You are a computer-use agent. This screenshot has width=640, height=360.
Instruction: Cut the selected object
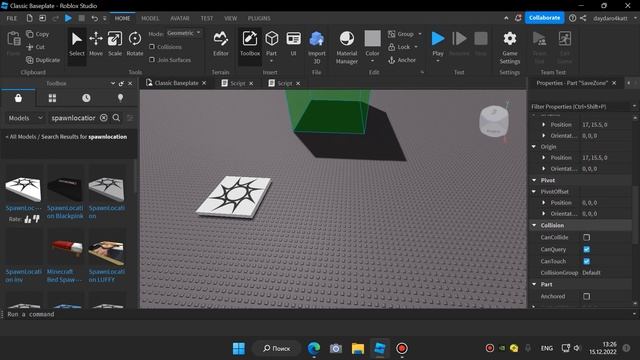(35, 47)
